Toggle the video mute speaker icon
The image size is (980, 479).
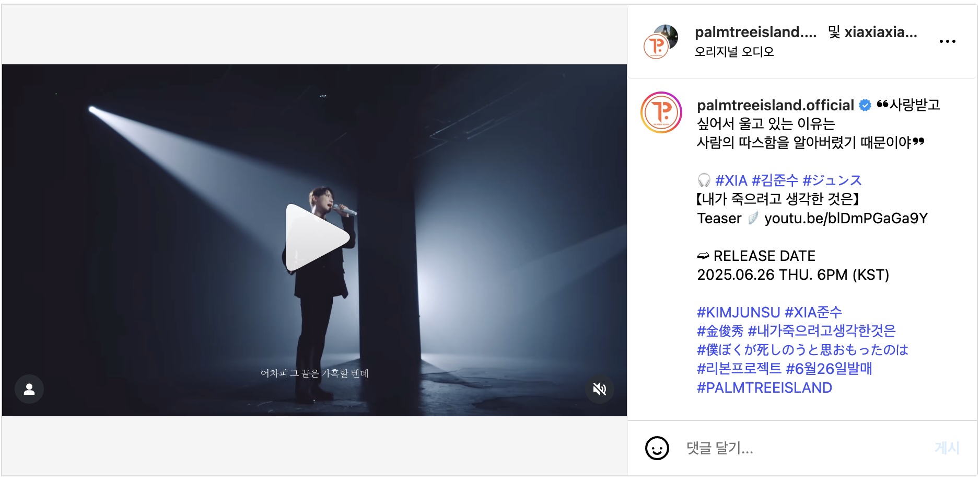(x=599, y=389)
